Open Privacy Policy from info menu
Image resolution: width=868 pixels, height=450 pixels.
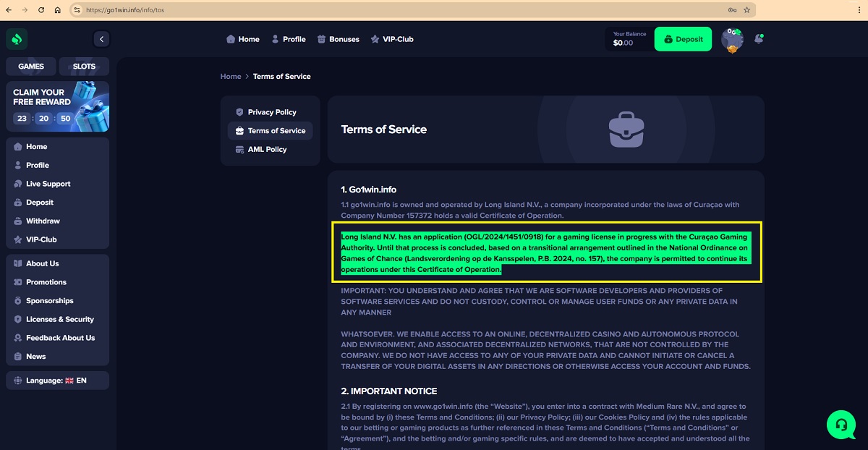pyautogui.click(x=271, y=112)
